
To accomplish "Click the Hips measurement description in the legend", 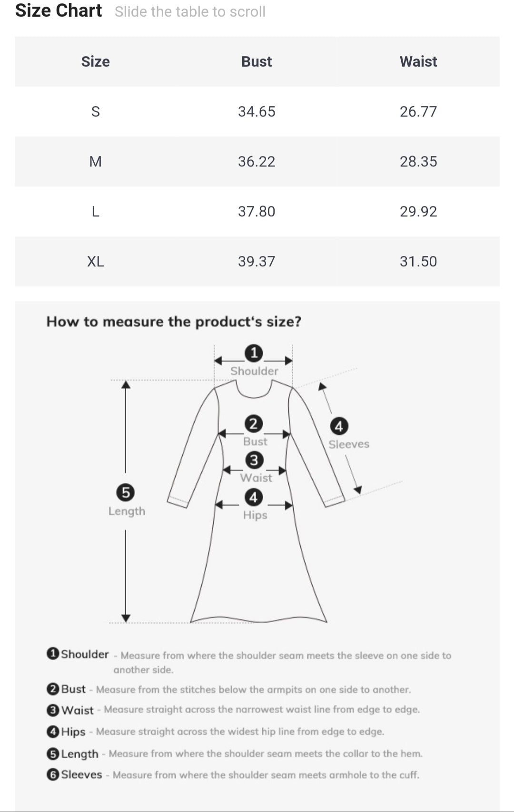I will [x=239, y=732].
